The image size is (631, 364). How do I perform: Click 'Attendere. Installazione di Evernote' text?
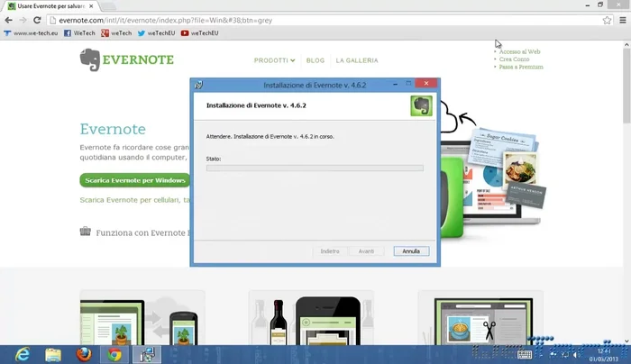270,136
